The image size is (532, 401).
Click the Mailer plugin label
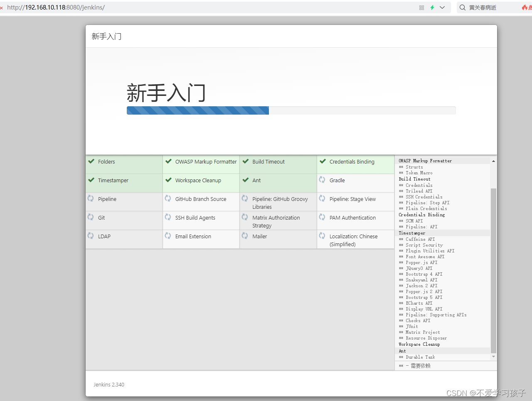click(x=260, y=237)
